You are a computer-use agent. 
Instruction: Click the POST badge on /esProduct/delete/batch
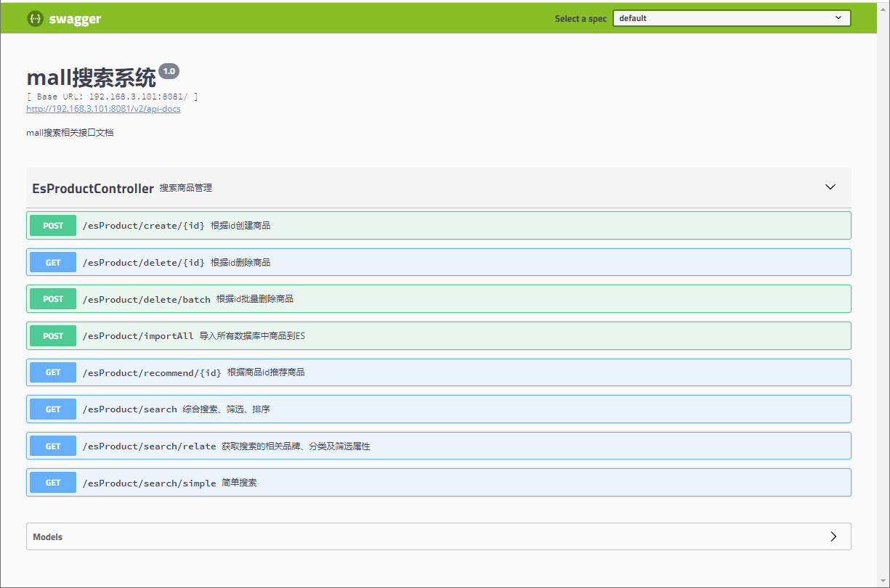[x=52, y=298]
